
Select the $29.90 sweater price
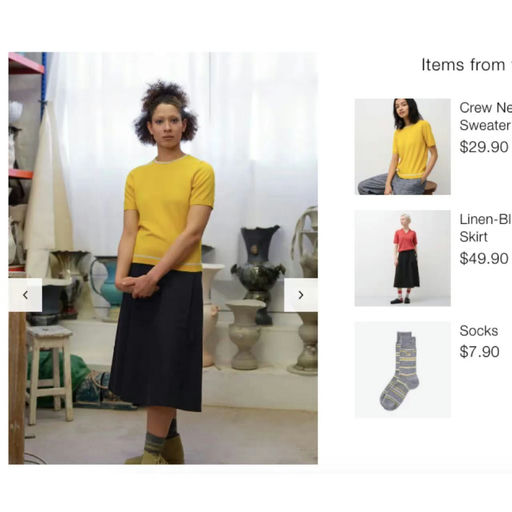pyautogui.click(x=484, y=147)
